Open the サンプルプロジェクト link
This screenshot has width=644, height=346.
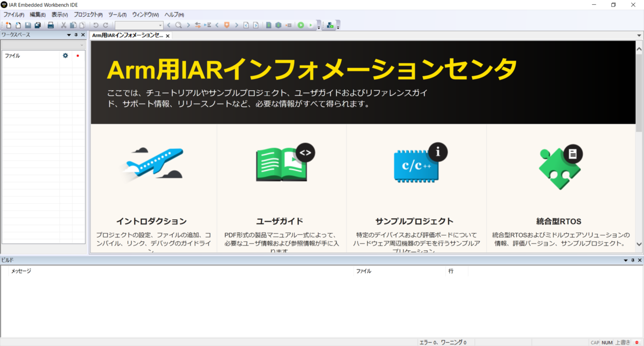point(414,221)
